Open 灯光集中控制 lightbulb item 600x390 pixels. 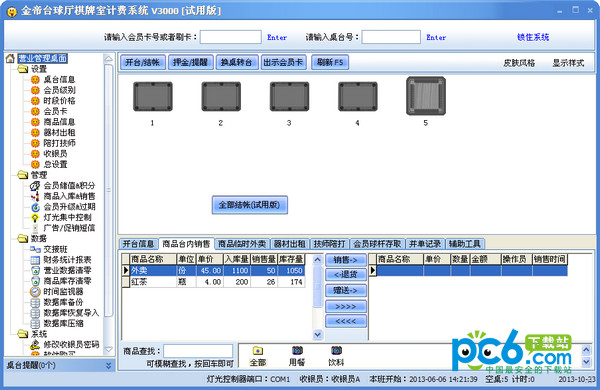[67, 217]
